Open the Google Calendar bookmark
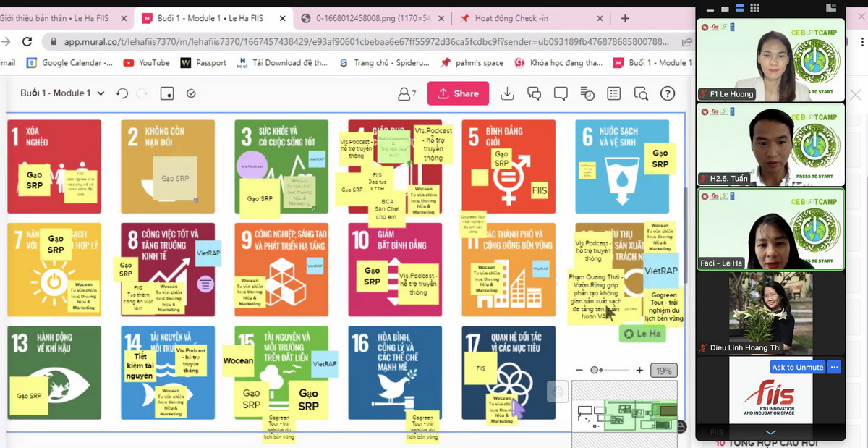The image size is (868, 448). coord(69,63)
